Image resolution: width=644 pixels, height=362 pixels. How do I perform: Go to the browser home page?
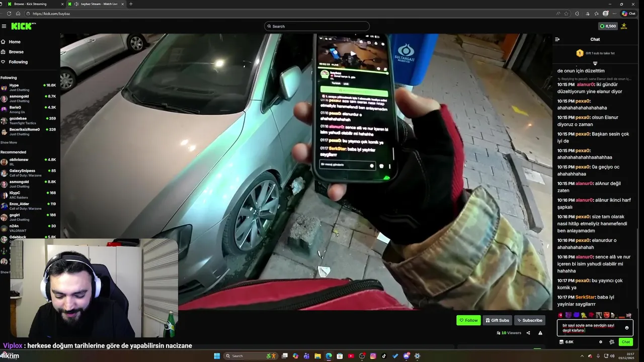(18, 14)
